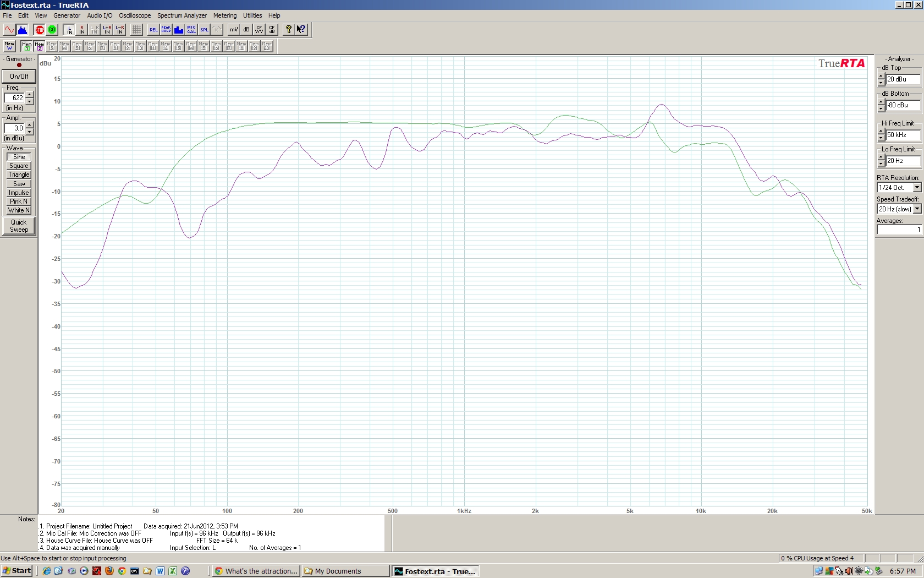924x578 pixels.
Task: Select the Square waveform
Action: coord(19,166)
